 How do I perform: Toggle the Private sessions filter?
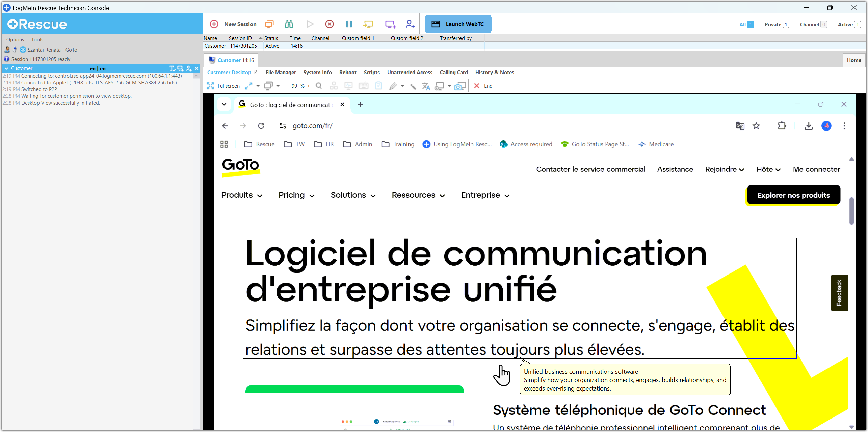[776, 24]
